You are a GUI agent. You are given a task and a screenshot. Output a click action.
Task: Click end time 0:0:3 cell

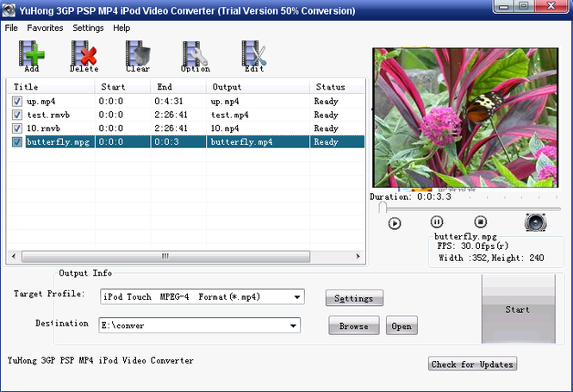[166, 142]
